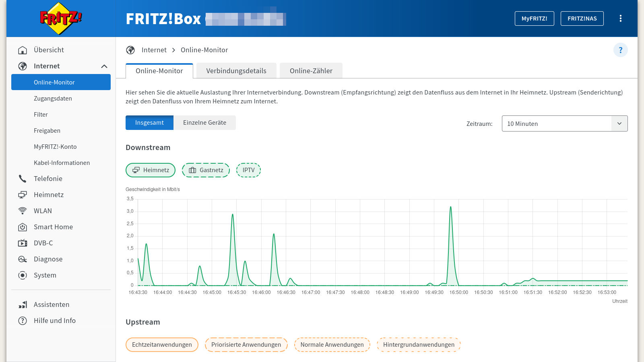The width and height of the screenshot is (644, 362).
Task: Enable the Echtzeitanwendungen upstream filter
Action: (x=162, y=345)
